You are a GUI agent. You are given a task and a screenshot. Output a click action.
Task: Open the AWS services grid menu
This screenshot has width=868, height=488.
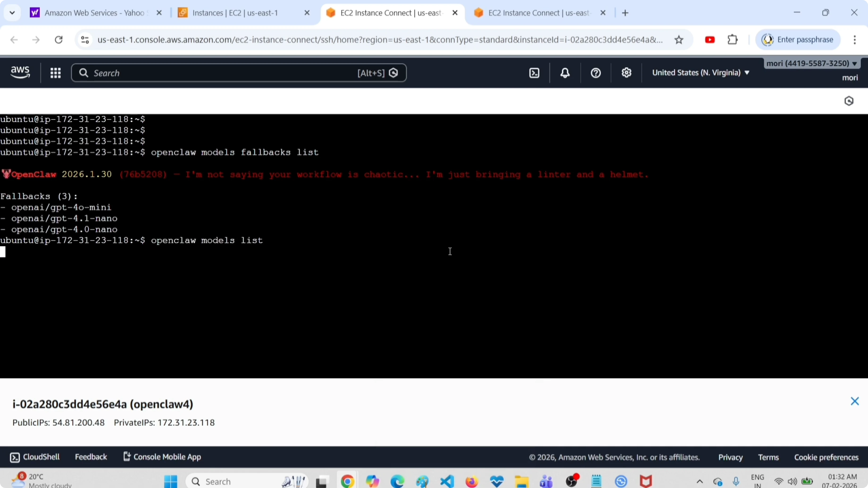click(x=56, y=73)
